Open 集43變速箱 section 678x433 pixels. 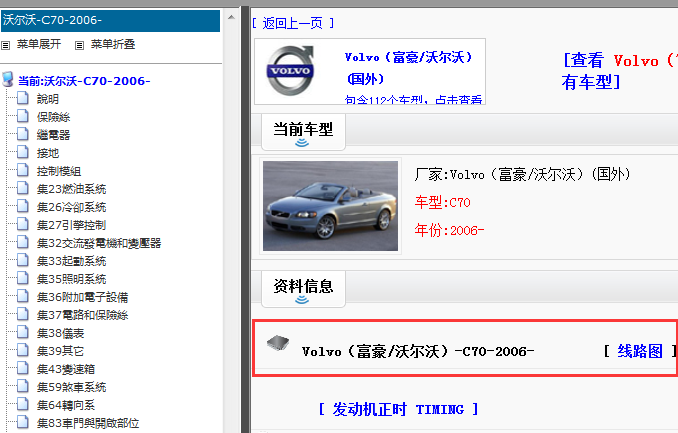click(66, 369)
